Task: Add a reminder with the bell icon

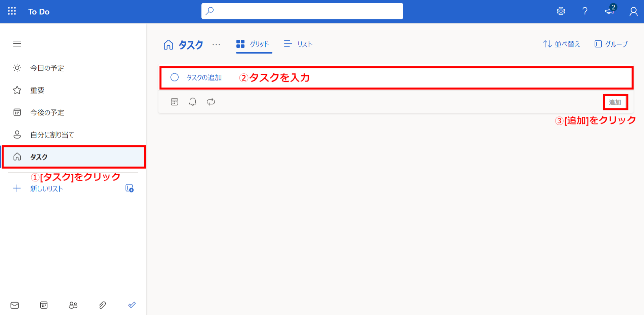Action: coord(193,101)
